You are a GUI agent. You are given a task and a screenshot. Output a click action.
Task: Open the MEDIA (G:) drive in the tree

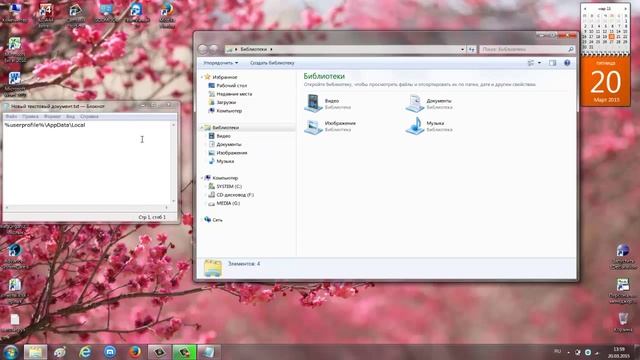(224, 203)
